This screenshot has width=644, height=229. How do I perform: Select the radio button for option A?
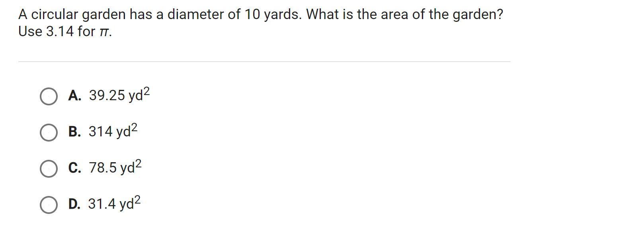[49, 97]
